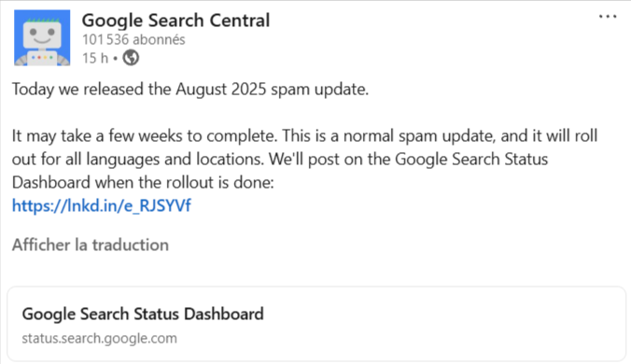Open the lnkd.in/e_RJSYVf link

102,205
